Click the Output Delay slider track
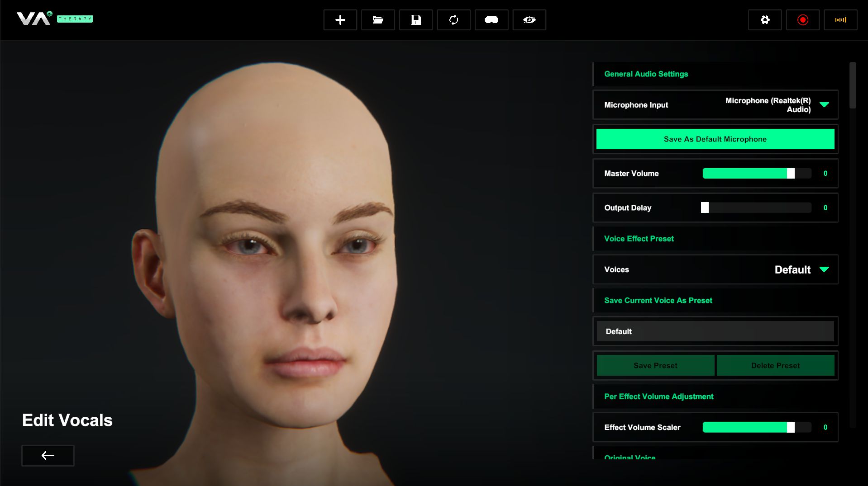 point(756,208)
